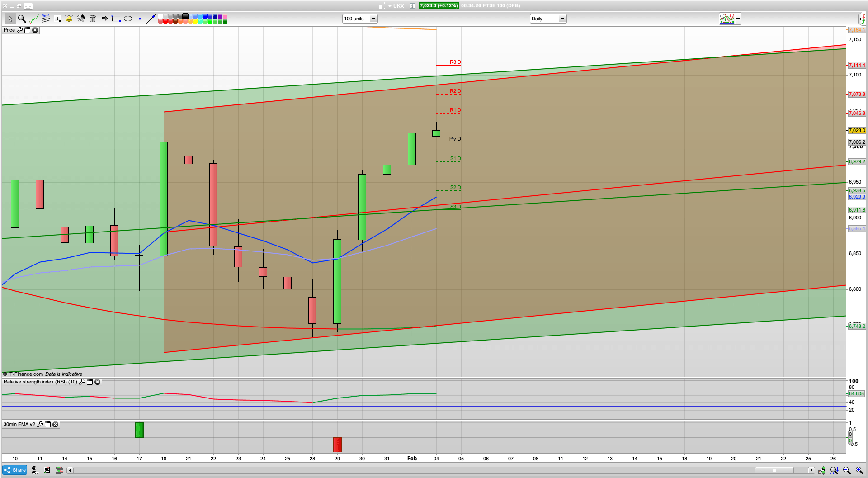
Task: Remove the RSI indicator panel
Action: click(97, 382)
